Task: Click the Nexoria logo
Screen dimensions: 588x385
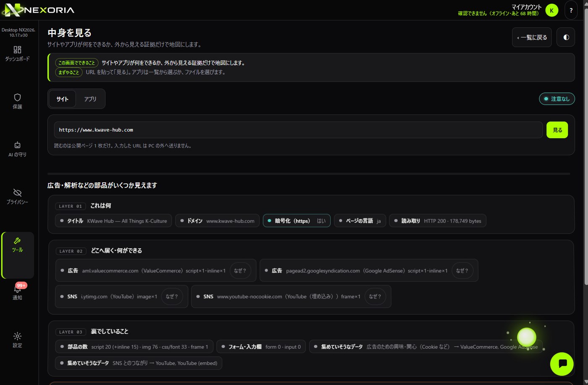Action: (x=39, y=10)
